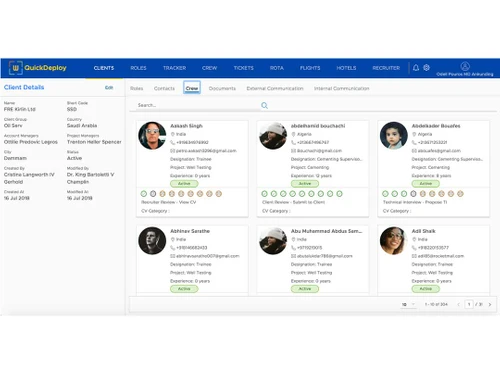
Task: Click Abdelkader Bouafes's phone icon
Action: point(414,142)
